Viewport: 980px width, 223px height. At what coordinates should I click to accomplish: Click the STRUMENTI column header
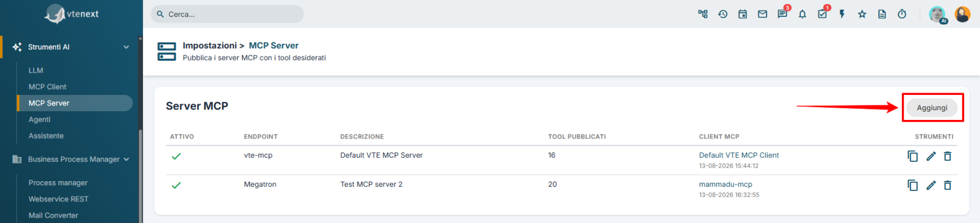tap(934, 137)
